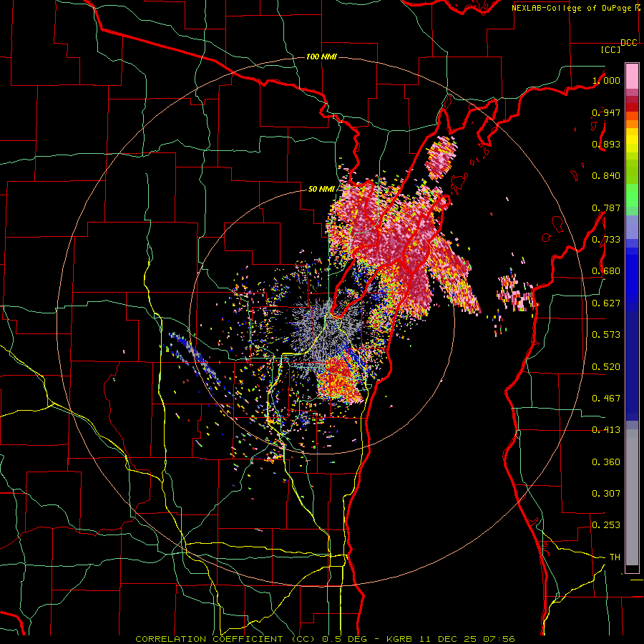The width and height of the screenshot is (644, 644).
Task: Click the 0.253 value on the color scale
Action: [606, 525]
